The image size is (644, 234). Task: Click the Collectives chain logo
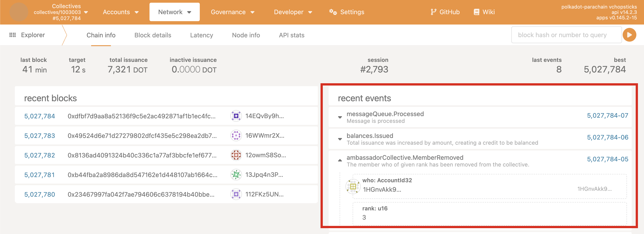coord(19,12)
